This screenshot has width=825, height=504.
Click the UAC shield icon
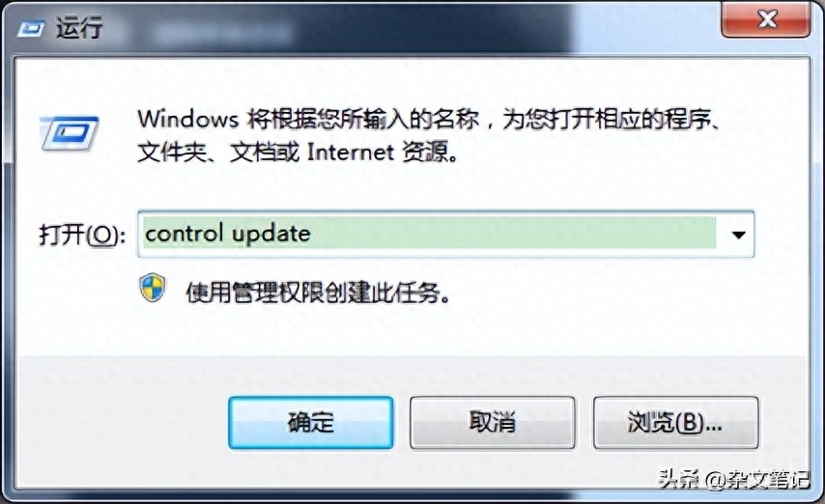153,288
